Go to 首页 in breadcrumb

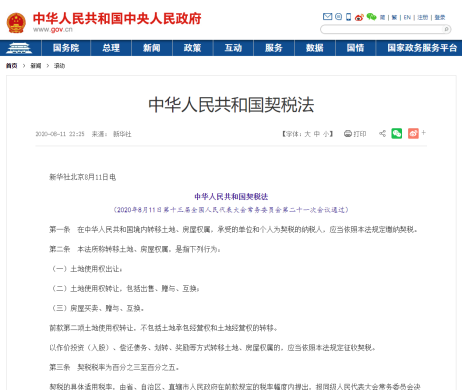click(x=12, y=66)
